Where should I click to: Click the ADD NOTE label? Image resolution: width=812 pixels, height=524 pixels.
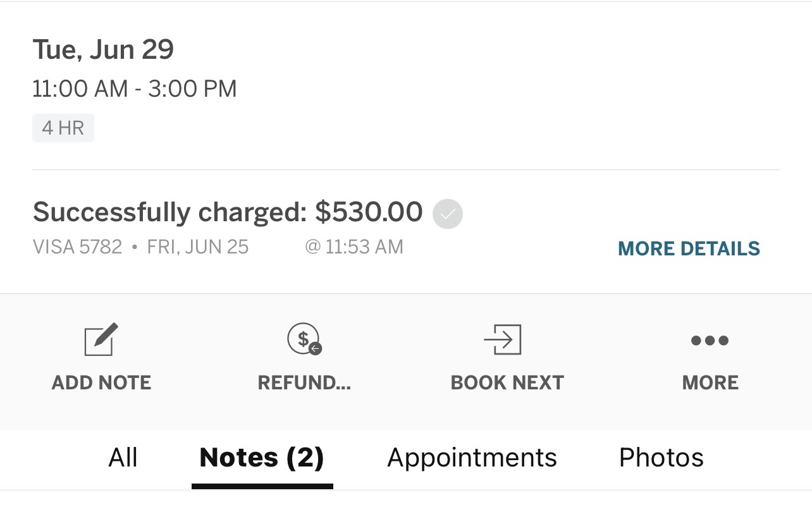pyautogui.click(x=101, y=382)
